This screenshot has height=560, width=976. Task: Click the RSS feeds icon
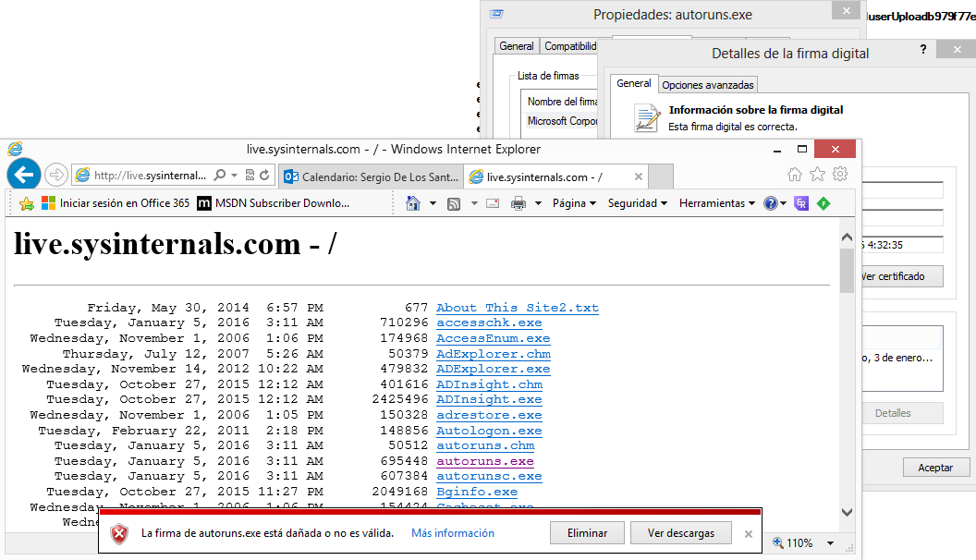pyautogui.click(x=454, y=203)
